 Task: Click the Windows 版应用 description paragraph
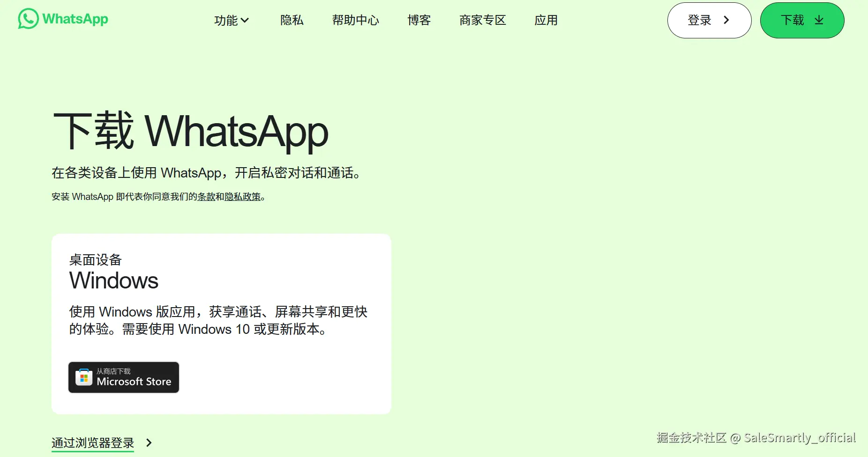point(218,320)
